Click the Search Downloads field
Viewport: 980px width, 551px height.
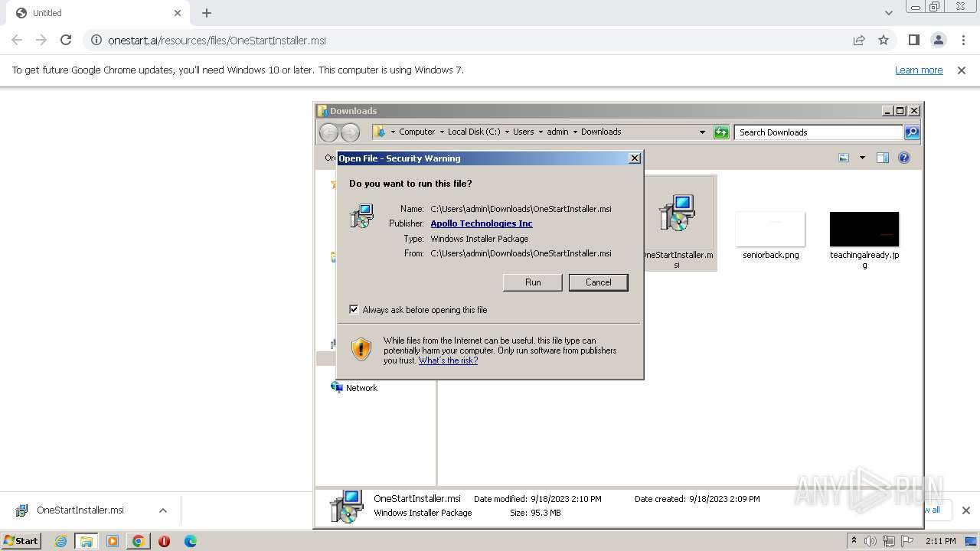[x=818, y=132]
